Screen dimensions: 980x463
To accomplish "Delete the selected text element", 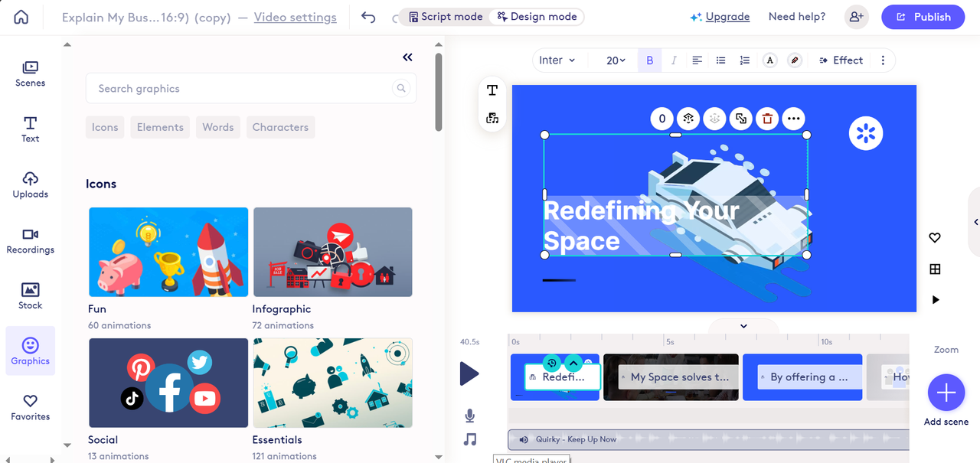I will coord(767,119).
